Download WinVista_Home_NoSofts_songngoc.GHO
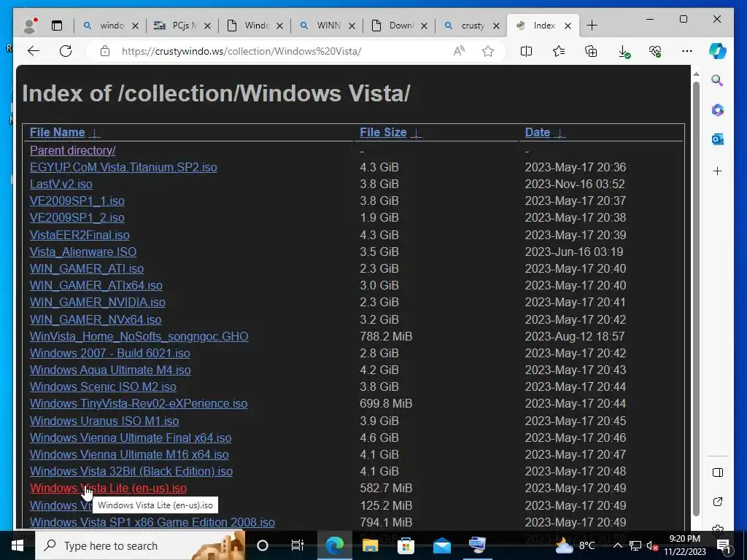The height and width of the screenshot is (560, 747). tap(139, 336)
